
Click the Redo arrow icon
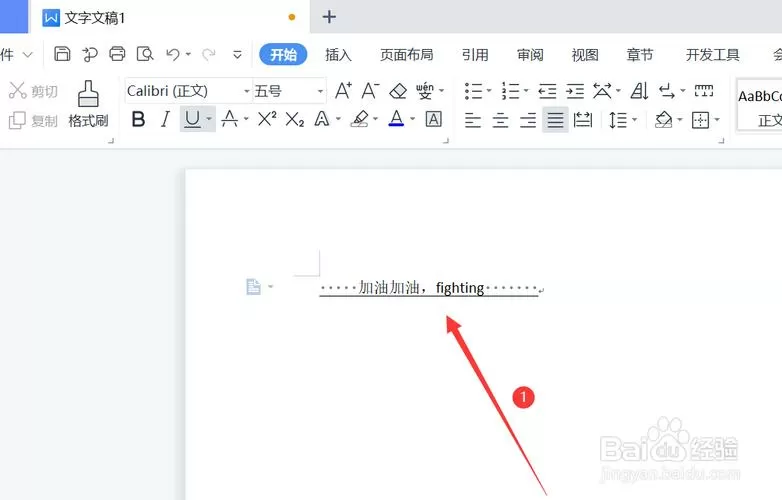click(208, 54)
